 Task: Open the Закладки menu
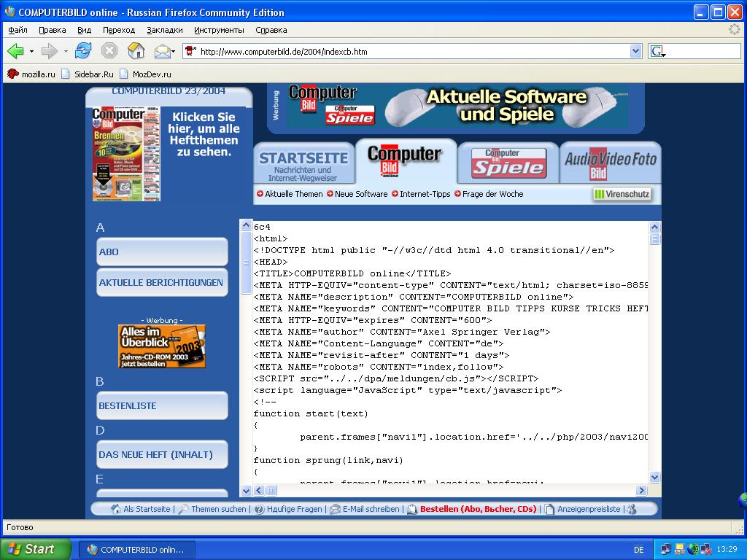click(164, 30)
